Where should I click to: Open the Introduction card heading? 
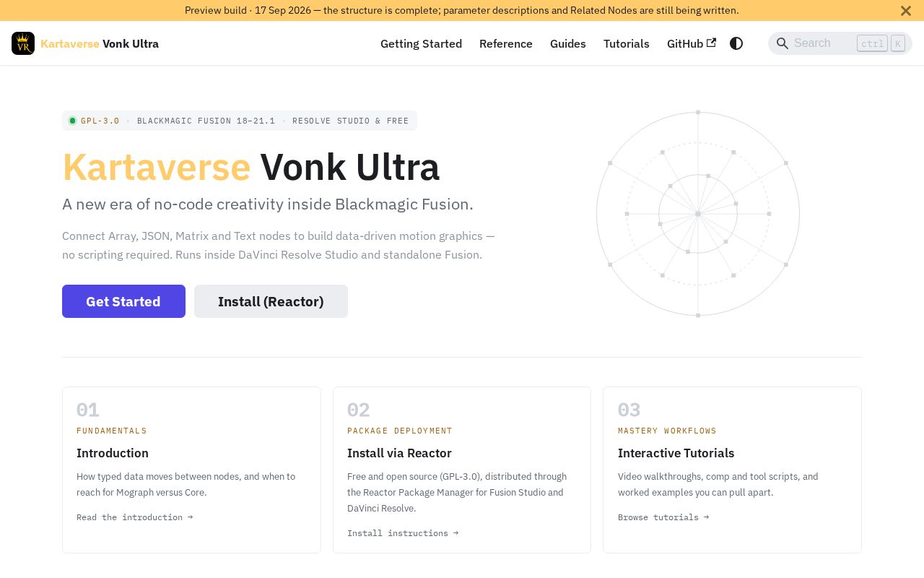113,453
